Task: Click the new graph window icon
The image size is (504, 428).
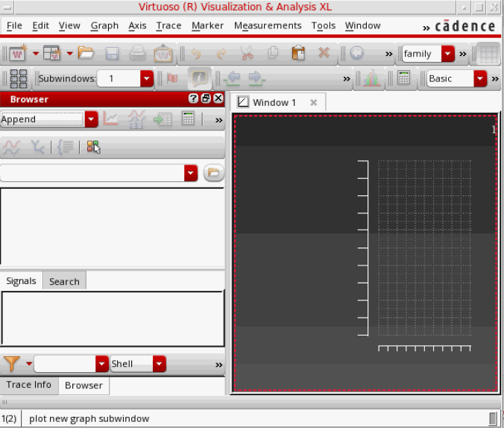Action: pyautogui.click(x=18, y=54)
